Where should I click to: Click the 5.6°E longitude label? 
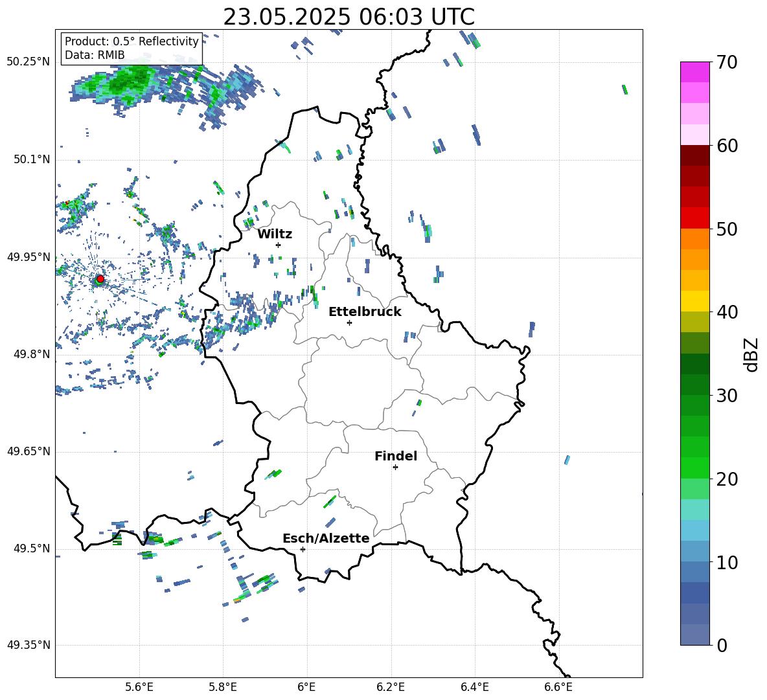point(139,687)
